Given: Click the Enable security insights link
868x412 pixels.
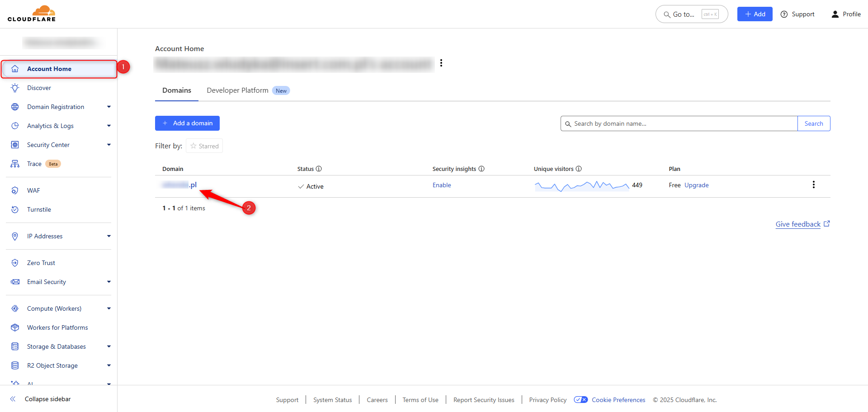Looking at the screenshot, I should (x=442, y=185).
